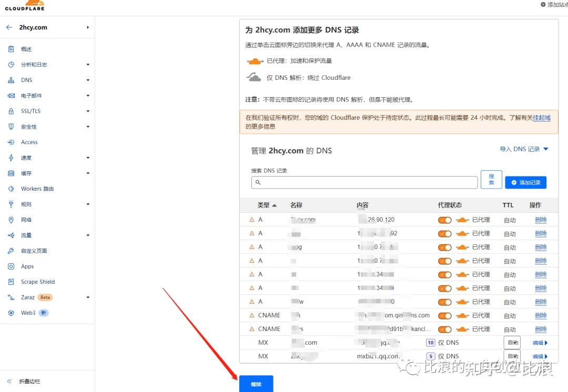Click the blue 继续 button at bottom
Screen dimensions: 568x392
tap(256, 384)
